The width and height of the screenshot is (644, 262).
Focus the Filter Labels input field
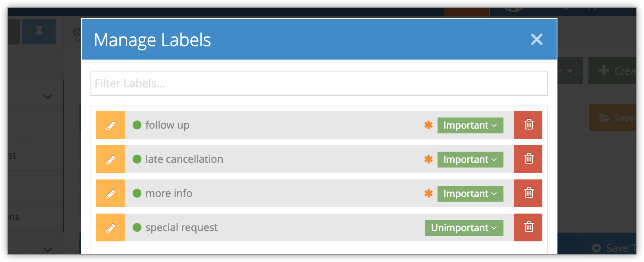[319, 83]
